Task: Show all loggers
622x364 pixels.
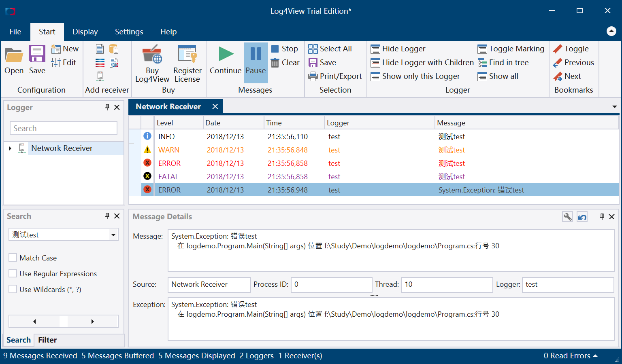Action: [498, 76]
